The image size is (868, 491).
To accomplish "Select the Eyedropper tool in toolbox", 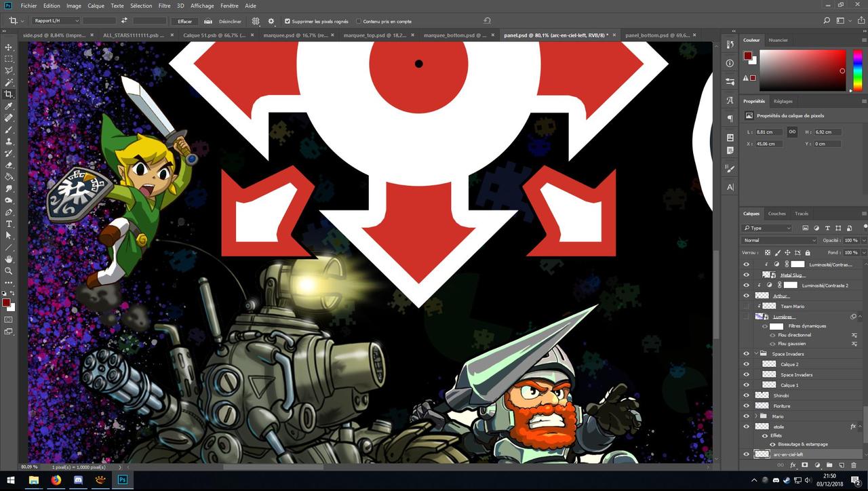I will pyautogui.click(x=9, y=106).
